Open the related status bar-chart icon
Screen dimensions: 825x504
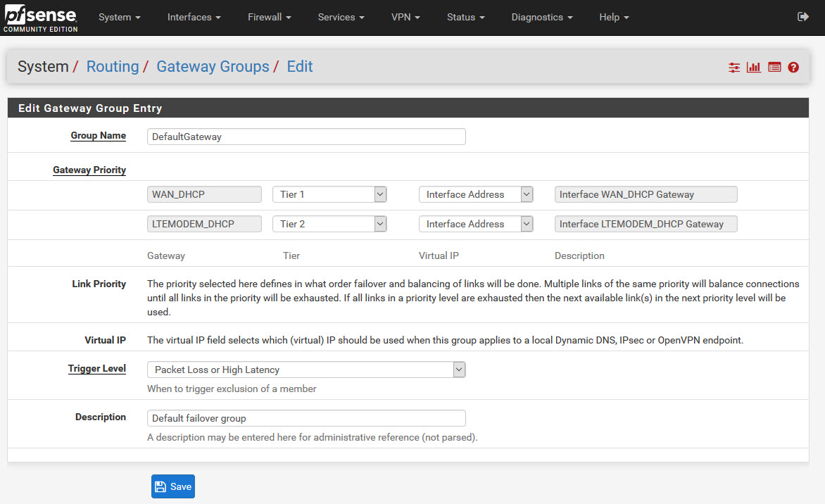pos(754,68)
